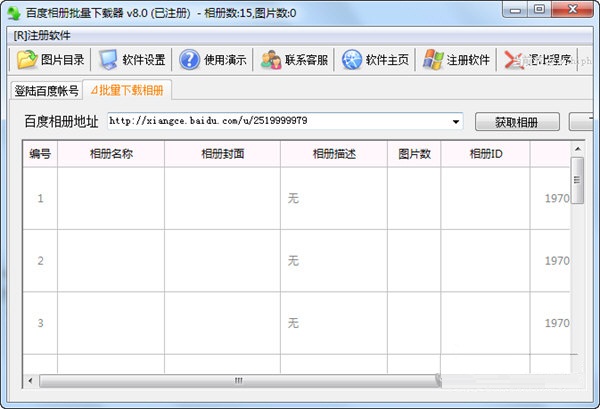Click the 软件设置 monitor icon
The height and width of the screenshot is (409, 600).
(108, 60)
